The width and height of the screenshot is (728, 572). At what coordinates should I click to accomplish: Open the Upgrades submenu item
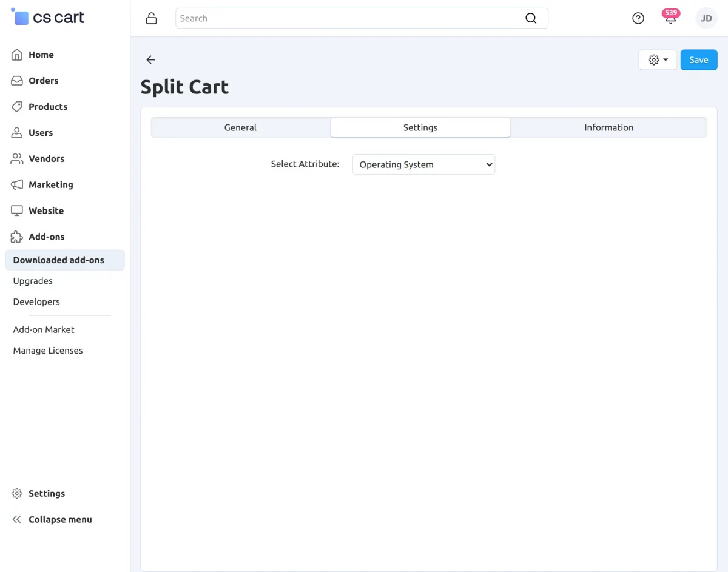(33, 281)
